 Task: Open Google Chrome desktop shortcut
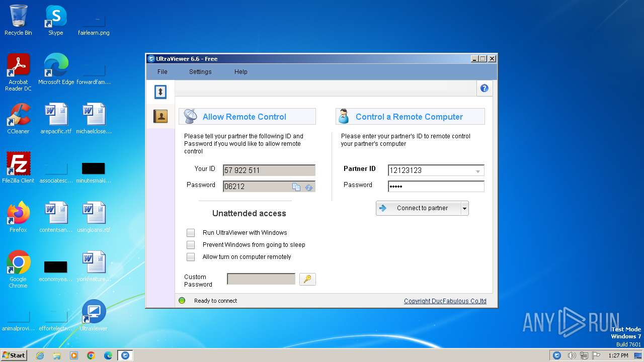click(x=18, y=269)
